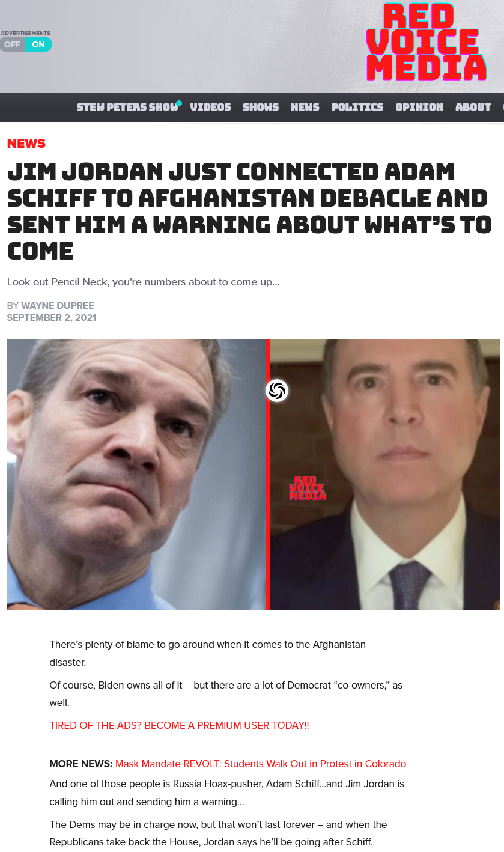This screenshot has width=504, height=852.
Task: Open the Mask Mandate REVOLT article link
Action: (261, 764)
